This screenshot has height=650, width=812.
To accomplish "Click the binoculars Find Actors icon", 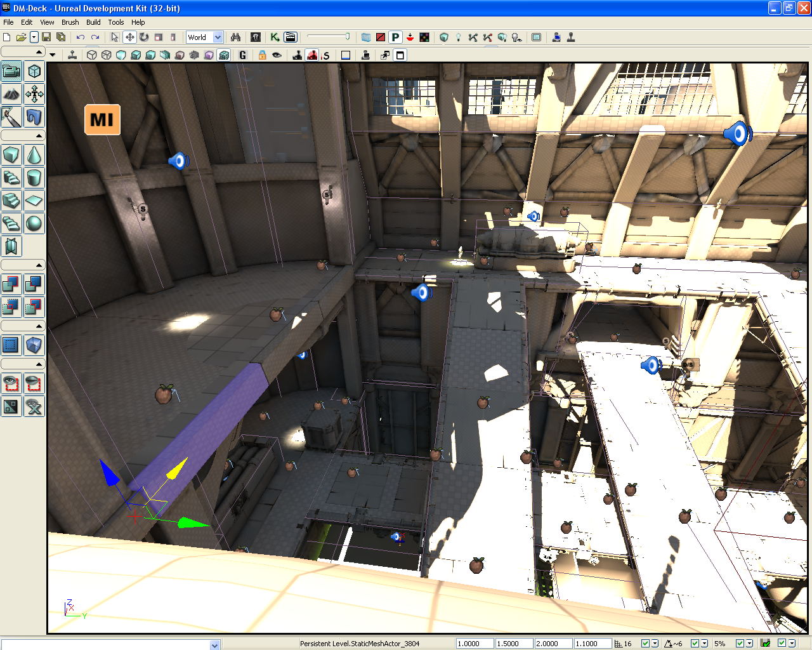I will coord(236,37).
